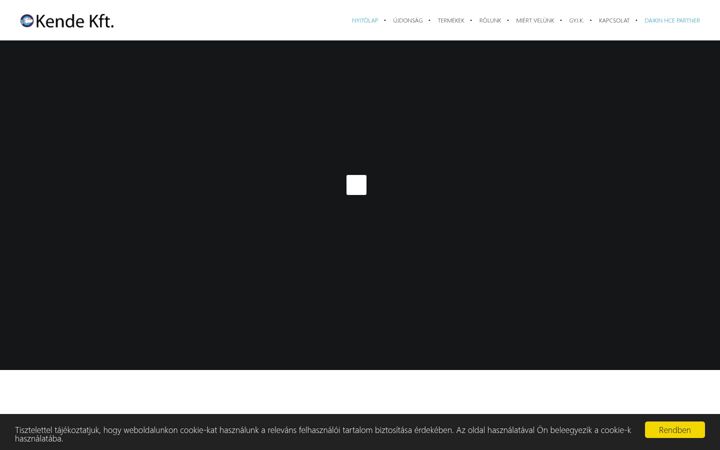The image size is (720, 450).
Task: Navigate to RÓLUNK
Action: [490, 21]
